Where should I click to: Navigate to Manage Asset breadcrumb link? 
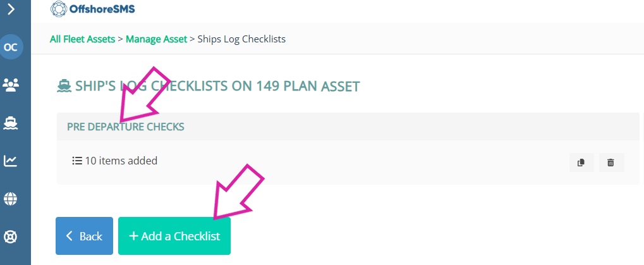coord(156,39)
